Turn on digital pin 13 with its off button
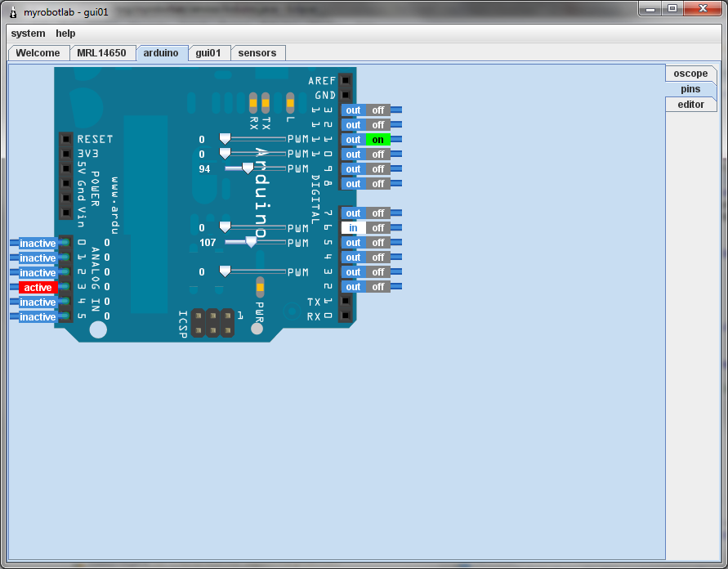The width and height of the screenshot is (728, 569). click(378, 110)
